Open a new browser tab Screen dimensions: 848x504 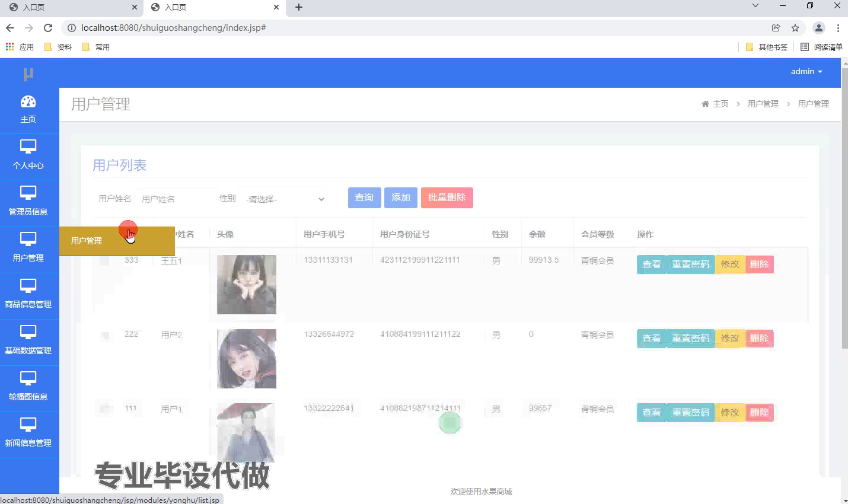point(299,7)
